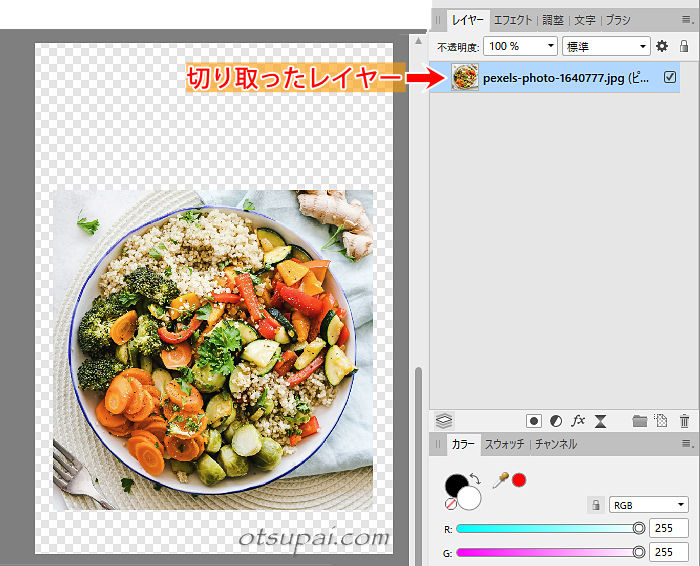Create a new layer group folder
This screenshot has height=566, width=700.
click(x=640, y=421)
